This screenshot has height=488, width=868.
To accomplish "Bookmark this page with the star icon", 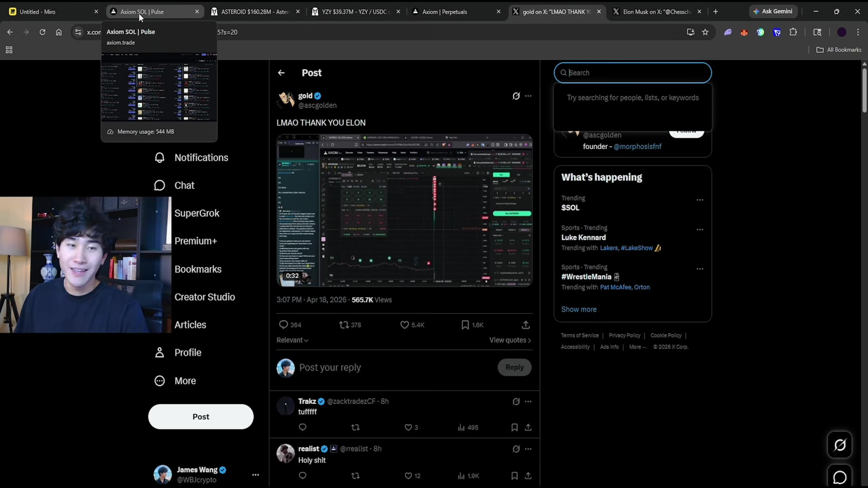I will pyautogui.click(x=705, y=32).
